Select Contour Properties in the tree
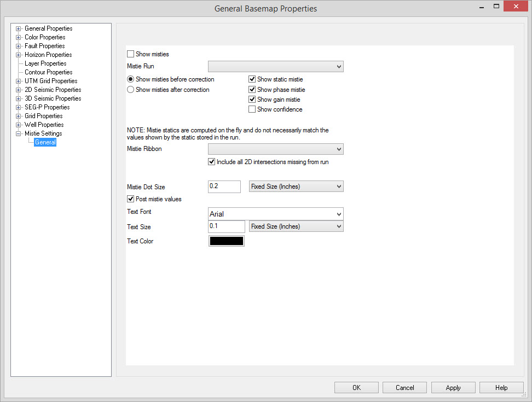Screen dimensions: 532x402 pyautogui.click(x=48, y=72)
